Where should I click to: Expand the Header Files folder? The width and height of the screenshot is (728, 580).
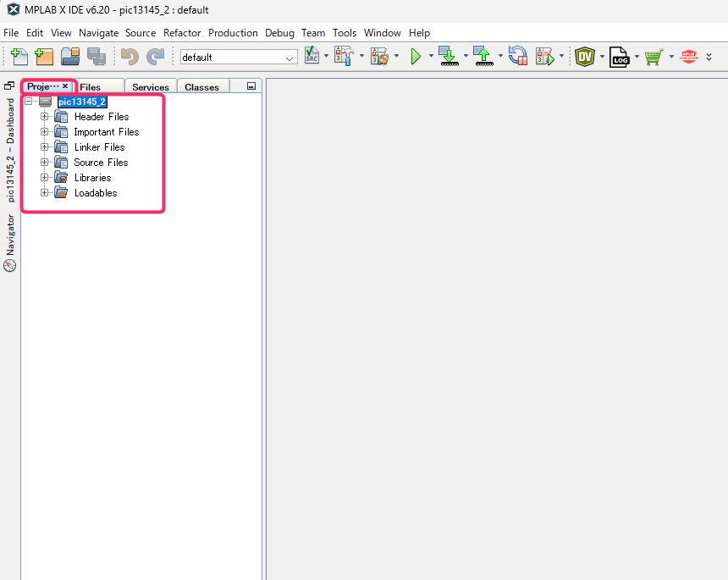45,117
